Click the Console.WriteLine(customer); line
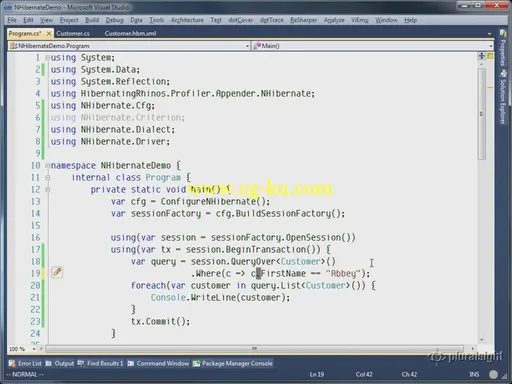Screen dimensions: 512x384 click(x=220, y=297)
